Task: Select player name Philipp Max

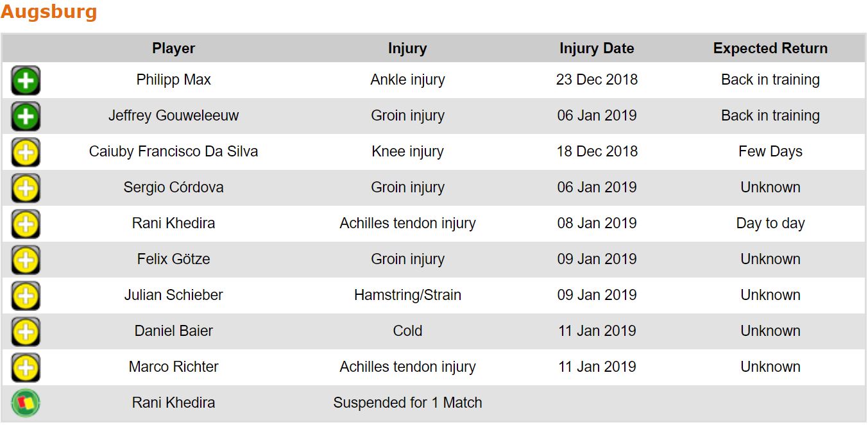Action: pyautogui.click(x=173, y=80)
